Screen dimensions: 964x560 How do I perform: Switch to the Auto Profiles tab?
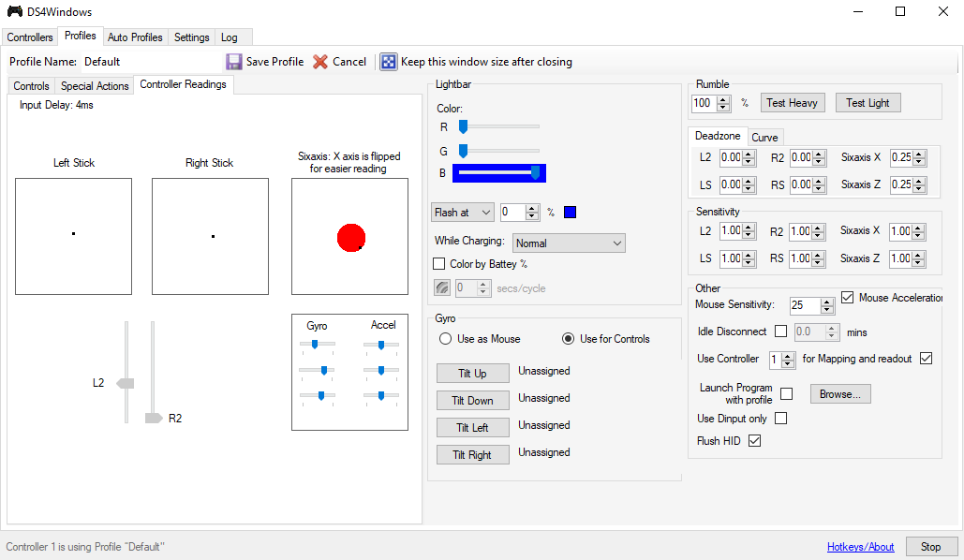tap(135, 37)
